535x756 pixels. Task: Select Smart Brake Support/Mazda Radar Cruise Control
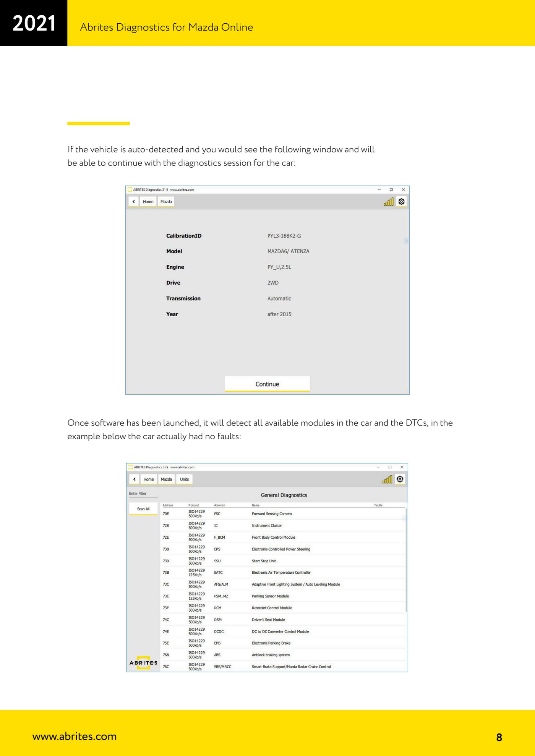click(283, 667)
